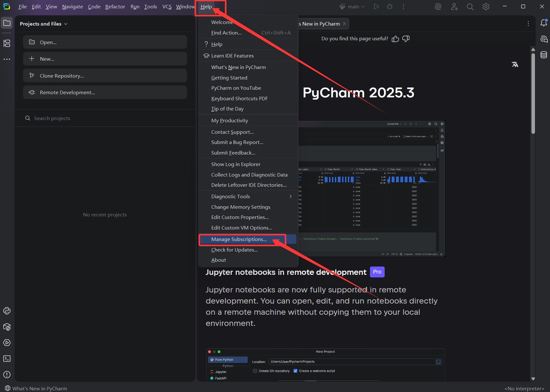550x392 pixels.
Task: Open Settings gear icon in toolbar
Action: coord(486,6)
